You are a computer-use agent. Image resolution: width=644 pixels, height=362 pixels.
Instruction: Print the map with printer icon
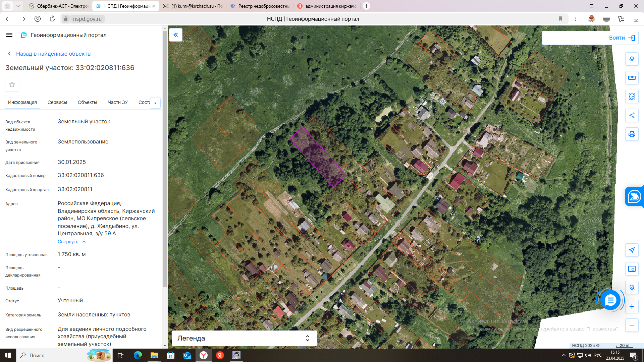pos(632,134)
